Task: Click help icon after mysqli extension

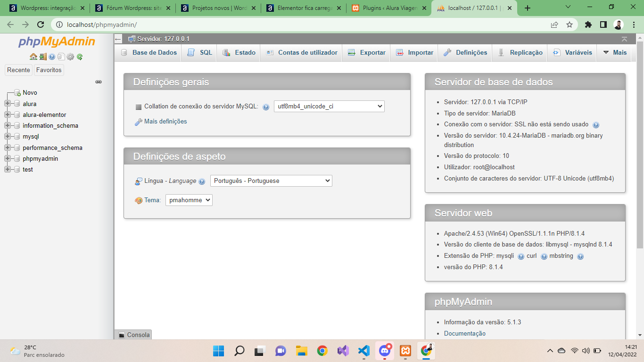Action: click(x=521, y=256)
